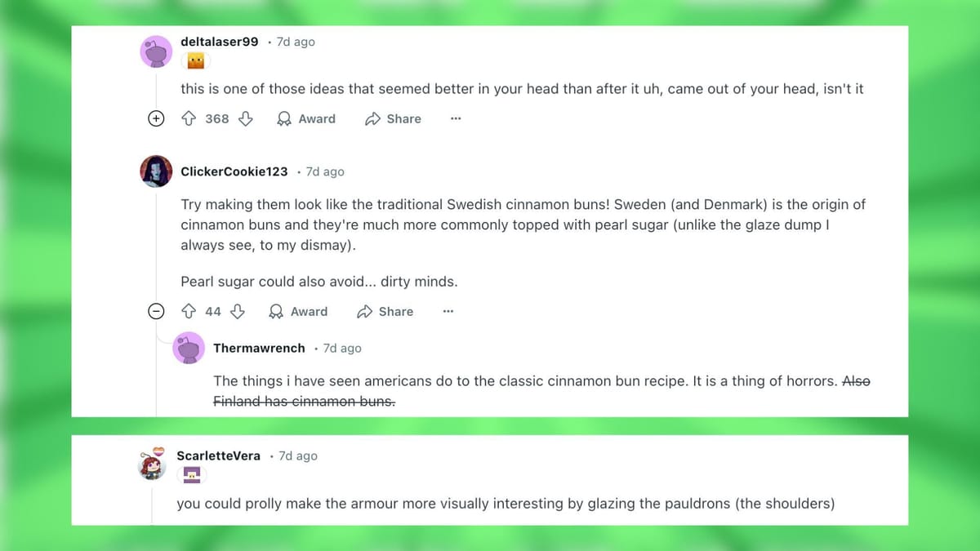Open deltalaser99's user profile
Screen dimensions: 980x551
[x=219, y=42]
